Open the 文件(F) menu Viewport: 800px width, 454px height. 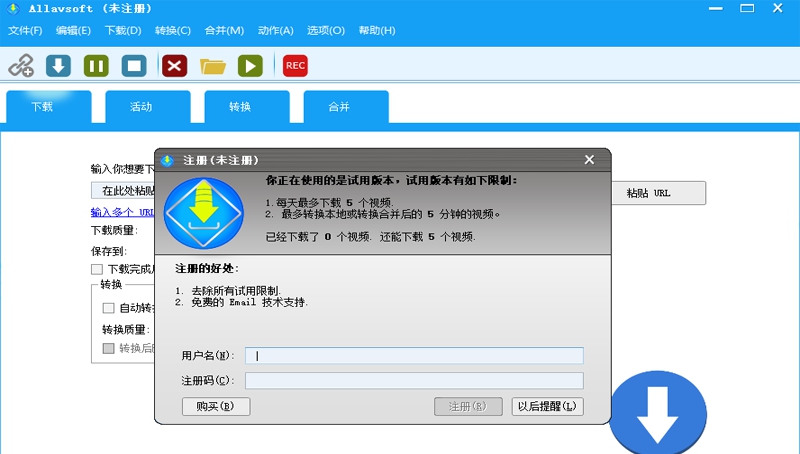click(25, 31)
